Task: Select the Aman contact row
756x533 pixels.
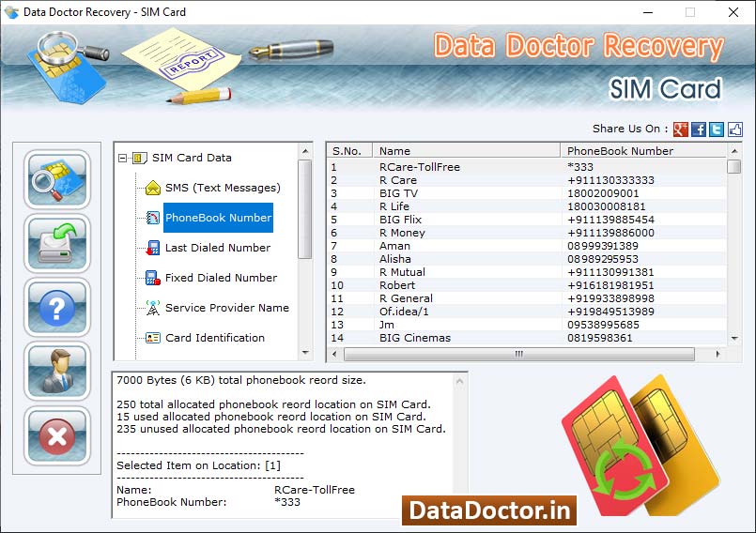Action: tap(527, 246)
